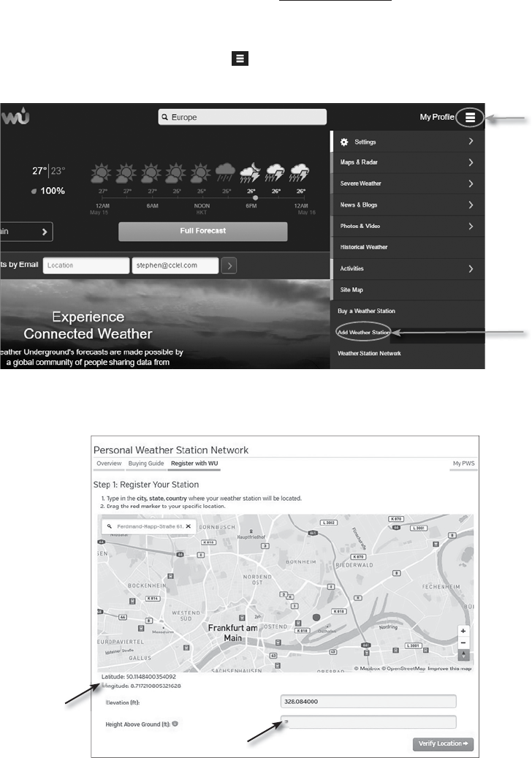
Task: Click Improve this map link
Action: coord(449,669)
